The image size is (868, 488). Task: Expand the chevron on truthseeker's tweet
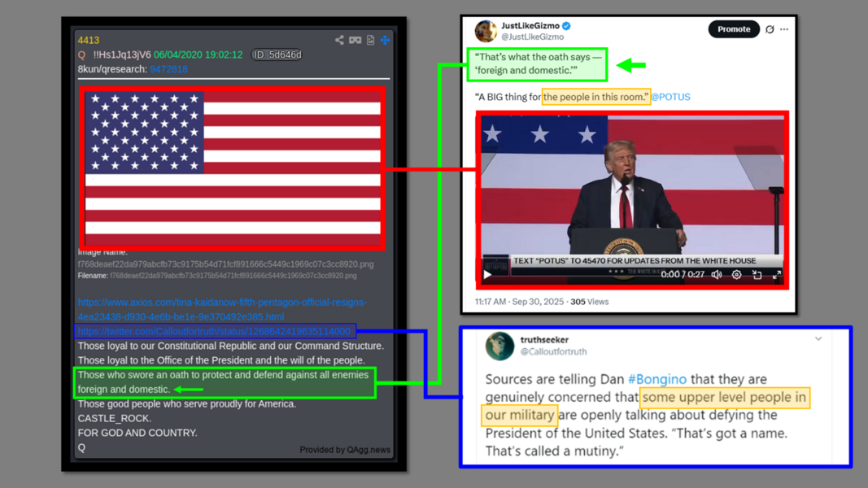pyautogui.click(x=818, y=338)
